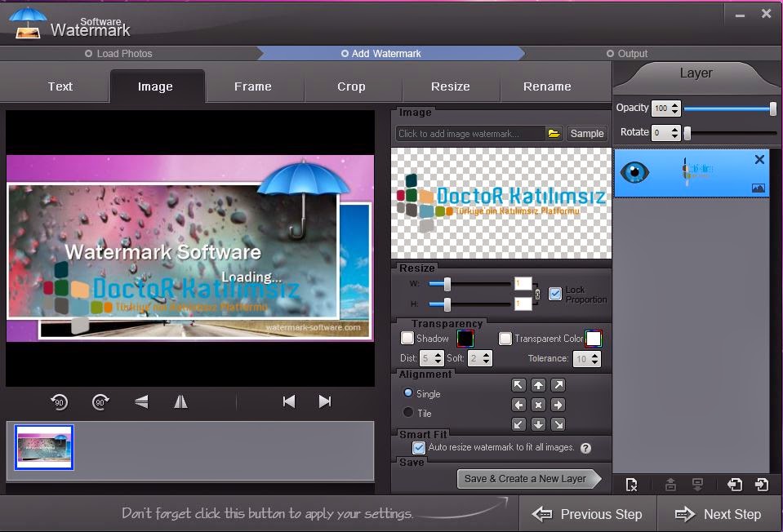Move layer down in layer panel

pos(697,484)
